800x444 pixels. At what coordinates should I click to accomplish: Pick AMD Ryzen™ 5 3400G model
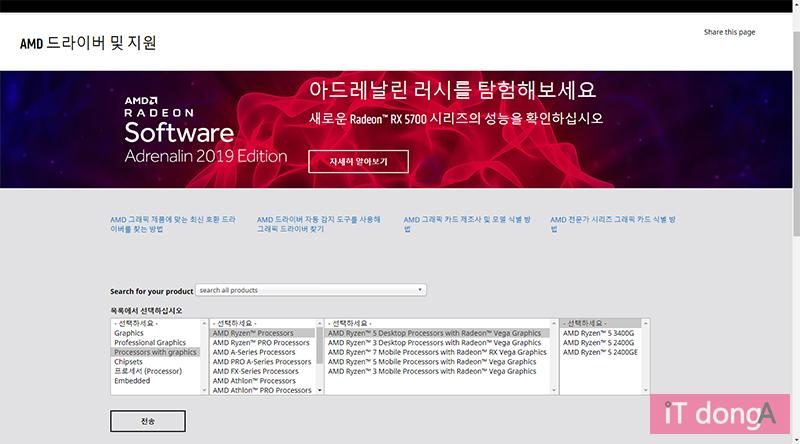599,333
